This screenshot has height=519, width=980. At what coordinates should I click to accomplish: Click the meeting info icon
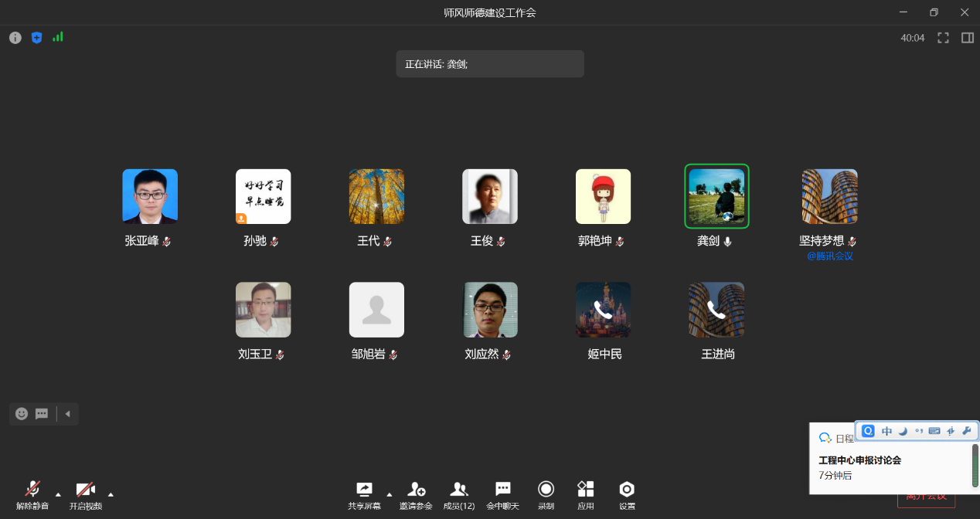coord(15,38)
